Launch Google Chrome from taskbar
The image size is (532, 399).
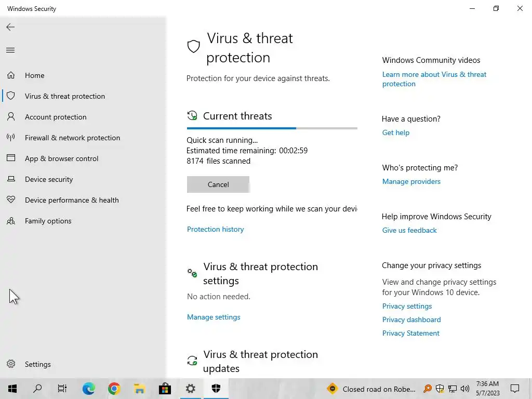coord(114,389)
